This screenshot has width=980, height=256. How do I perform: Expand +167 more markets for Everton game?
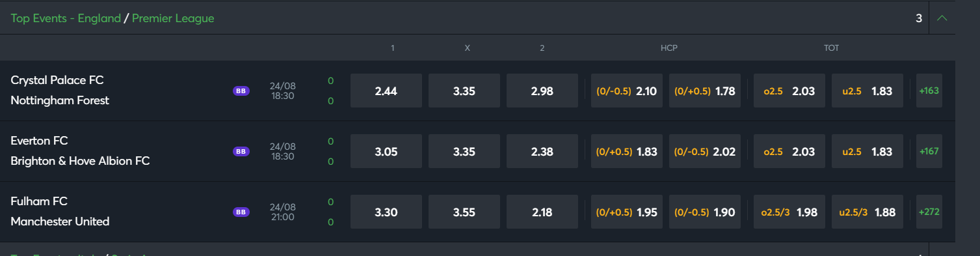(x=929, y=151)
